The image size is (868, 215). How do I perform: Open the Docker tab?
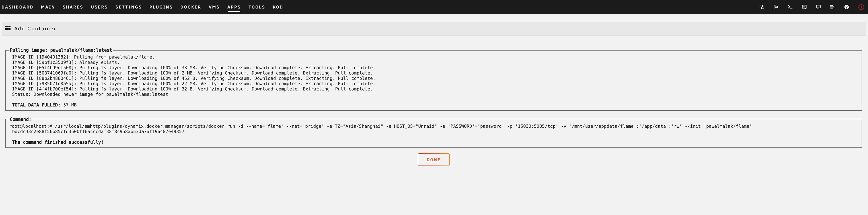tap(190, 7)
